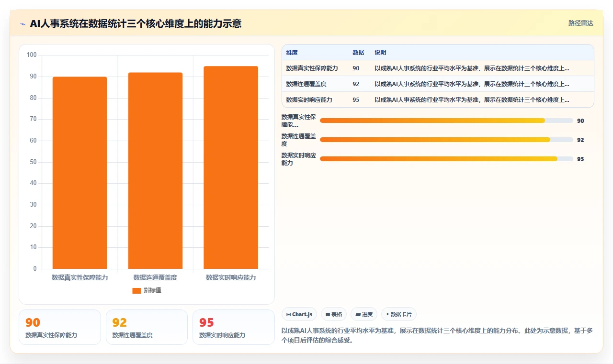The height and width of the screenshot is (364, 613).
Task: Click the title AI人事系统在数据统计三个核心维度上的能力示意
Action: (x=136, y=23)
